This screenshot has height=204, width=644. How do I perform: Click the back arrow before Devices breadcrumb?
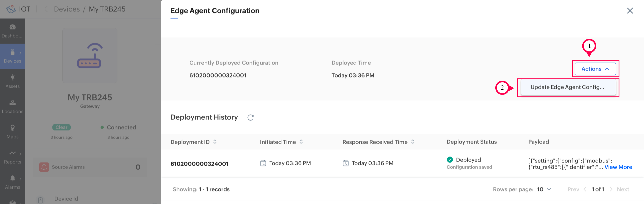coord(46,9)
